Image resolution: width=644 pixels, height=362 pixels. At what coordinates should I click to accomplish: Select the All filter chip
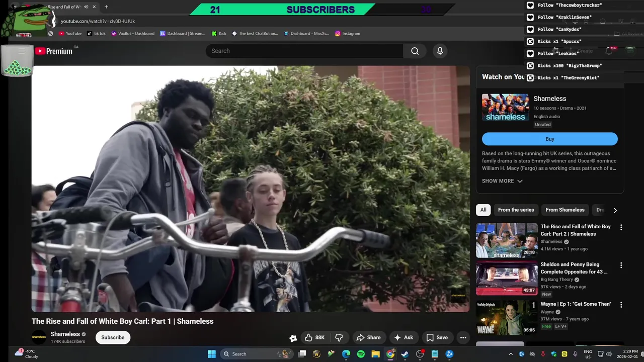pyautogui.click(x=483, y=210)
